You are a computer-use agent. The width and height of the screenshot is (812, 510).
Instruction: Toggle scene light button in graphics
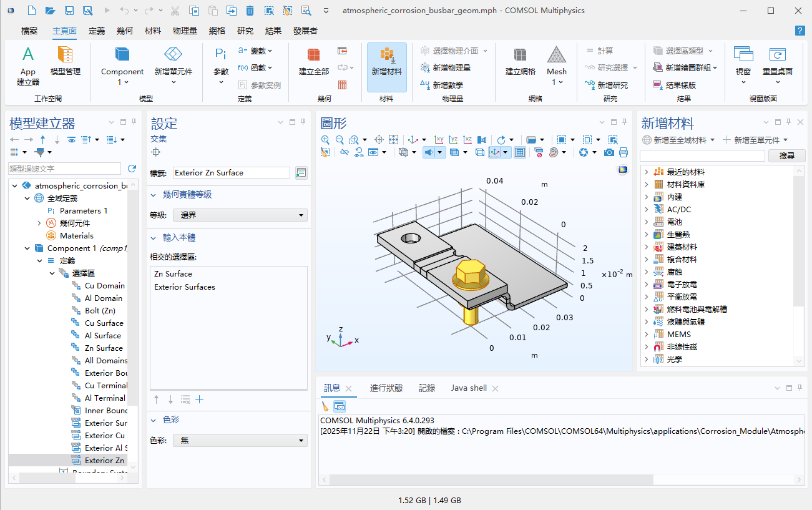429,152
